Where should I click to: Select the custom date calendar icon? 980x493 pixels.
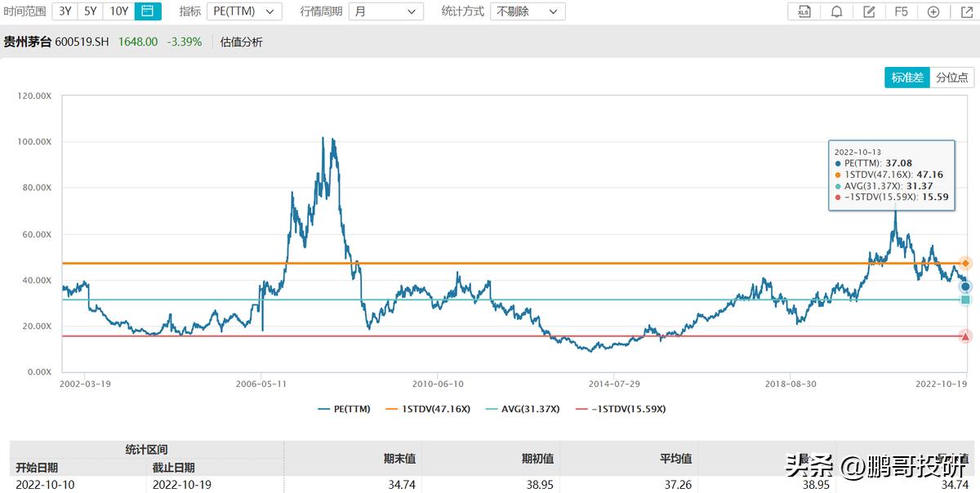click(x=148, y=11)
